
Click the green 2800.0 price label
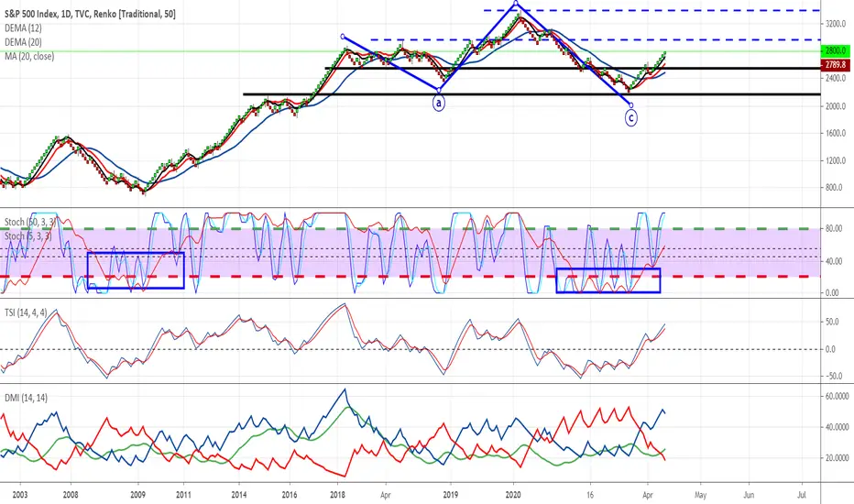click(835, 50)
